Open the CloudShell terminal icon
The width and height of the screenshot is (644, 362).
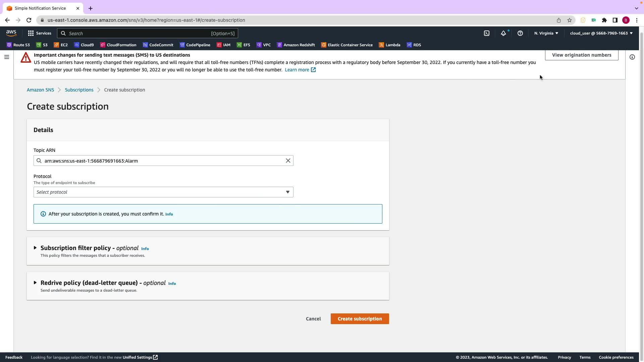[x=486, y=33]
